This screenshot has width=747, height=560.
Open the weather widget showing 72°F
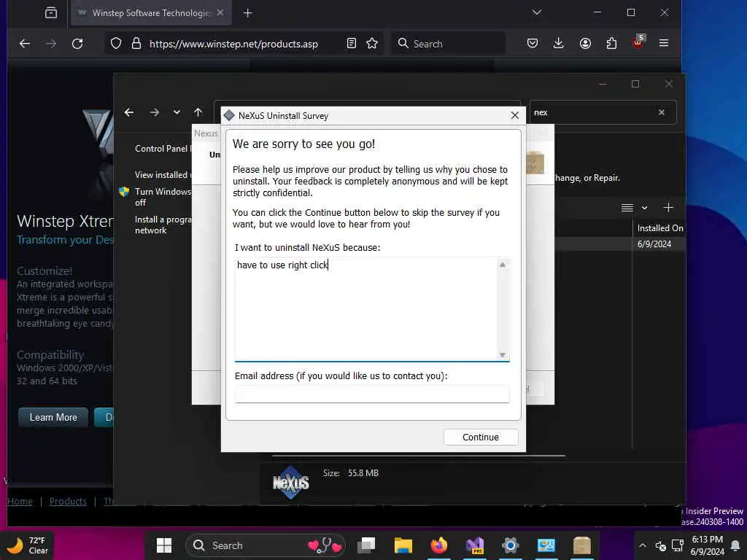28,545
